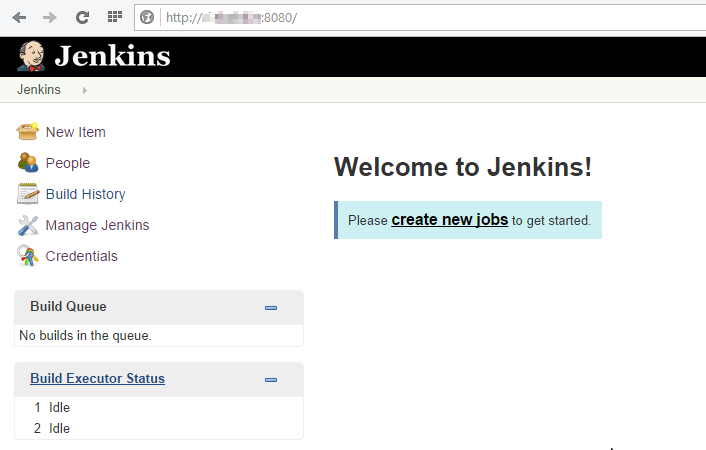Open the People link
Screen dimensions: 706x450
pos(68,163)
